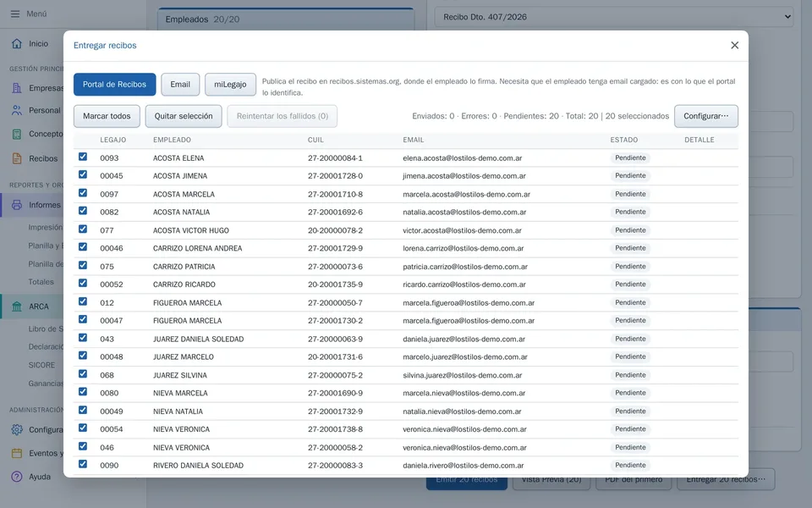Click Pendiente status for ACOSTA MARCELA

(x=630, y=194)
